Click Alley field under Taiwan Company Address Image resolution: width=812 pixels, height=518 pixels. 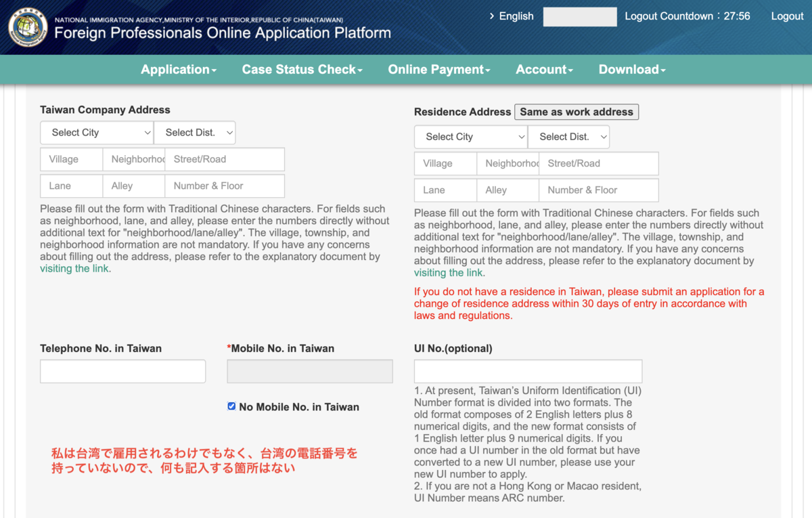click(x=134, y=186)
